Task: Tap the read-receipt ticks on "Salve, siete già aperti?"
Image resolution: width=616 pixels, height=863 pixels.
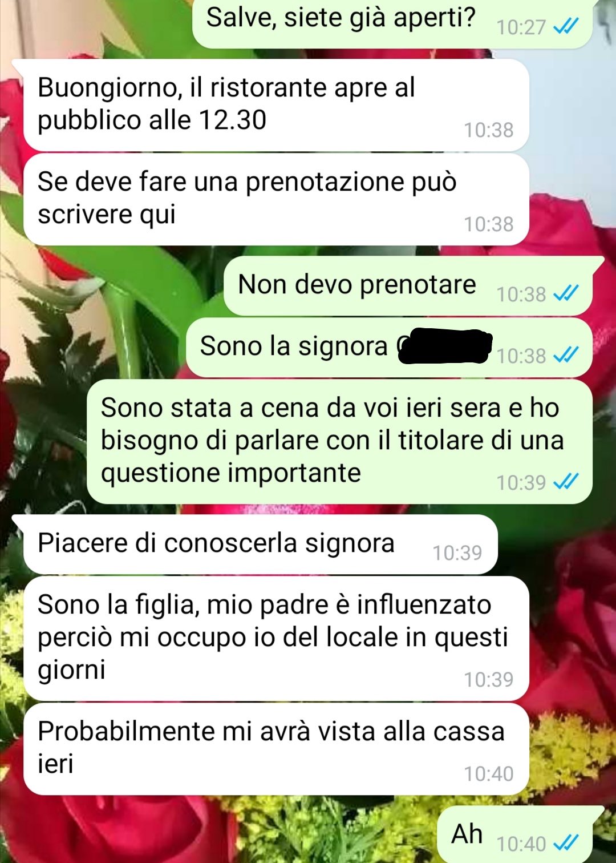Action: (x=566, y=26)
